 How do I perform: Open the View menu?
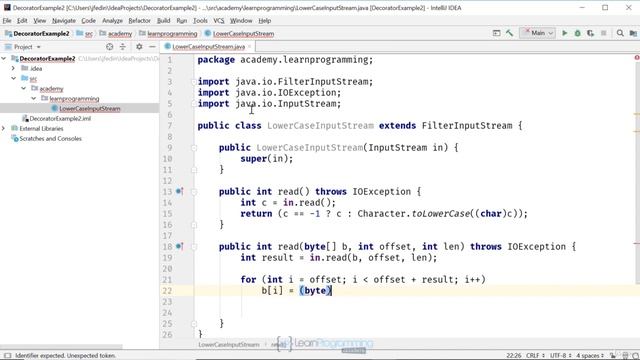[40, 20]
